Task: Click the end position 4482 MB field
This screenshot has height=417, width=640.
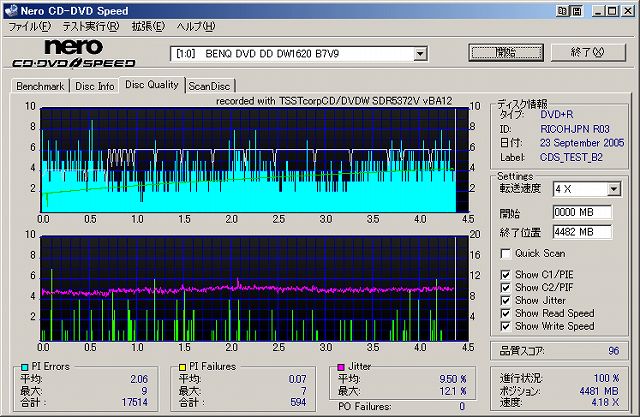Action: click(x=582, y=232)
